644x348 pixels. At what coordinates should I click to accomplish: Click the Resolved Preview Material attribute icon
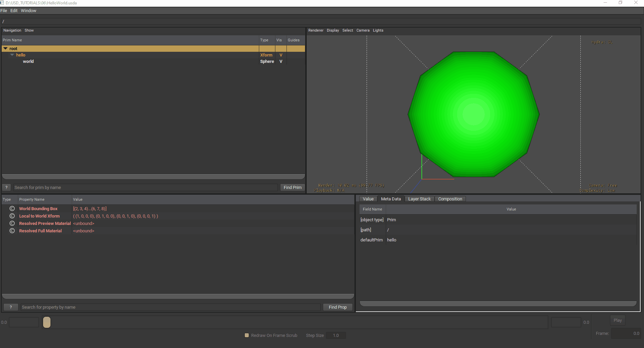pos(12,223)
